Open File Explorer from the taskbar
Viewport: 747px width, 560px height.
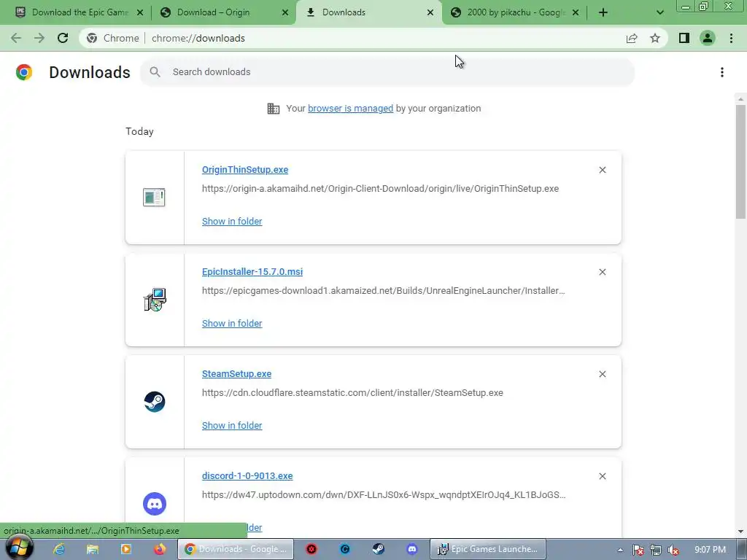point(93,549)
